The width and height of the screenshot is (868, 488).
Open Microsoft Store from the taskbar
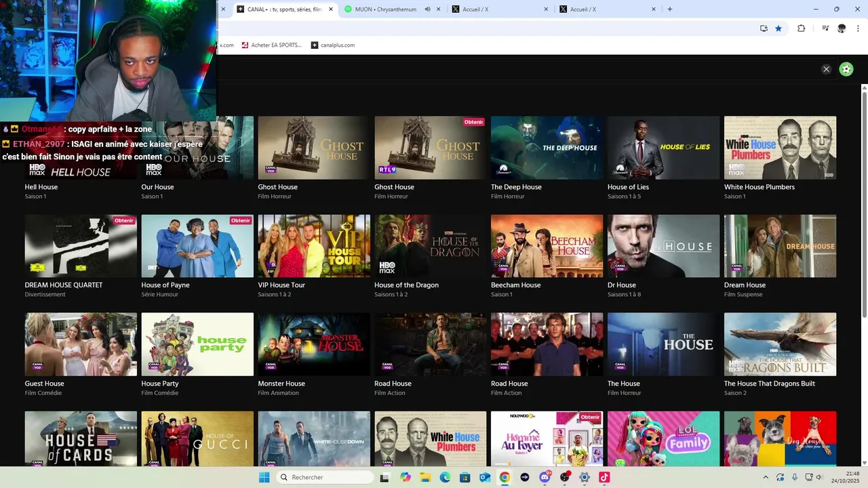[x=465, y=477]
